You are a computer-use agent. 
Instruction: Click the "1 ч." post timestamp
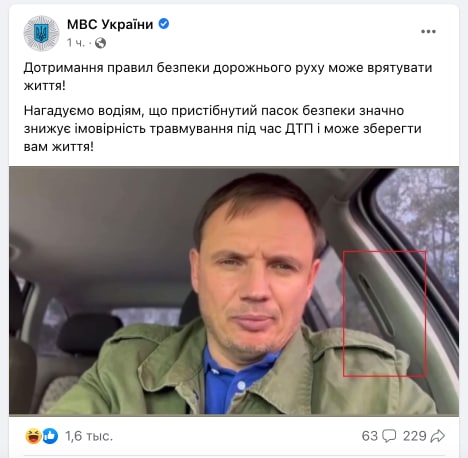76,43
